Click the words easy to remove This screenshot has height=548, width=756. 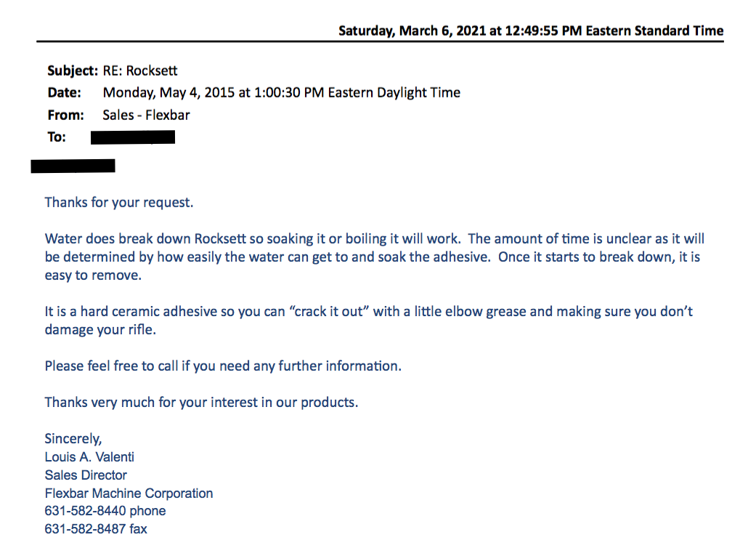point(93,276)
